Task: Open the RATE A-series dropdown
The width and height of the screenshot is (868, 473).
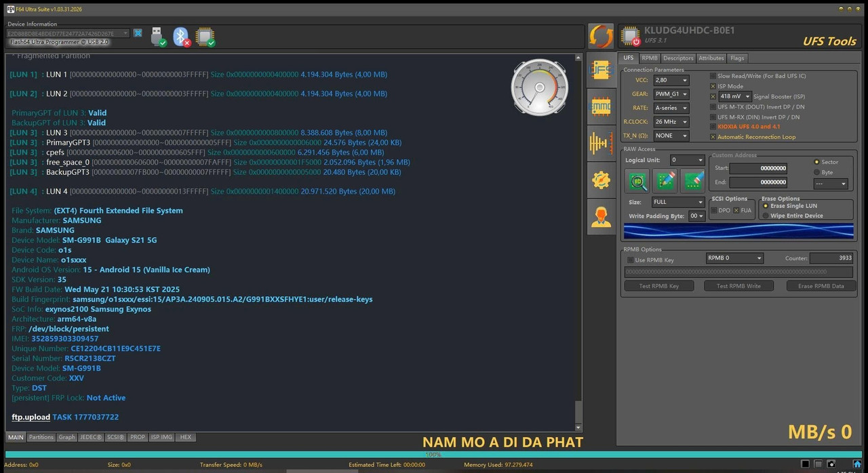Action: point(671,108)
